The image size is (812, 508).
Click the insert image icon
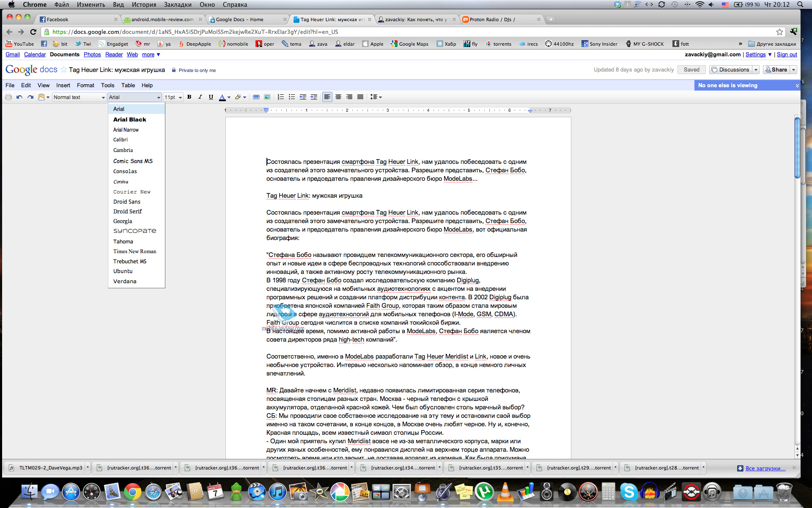(267, 97)
